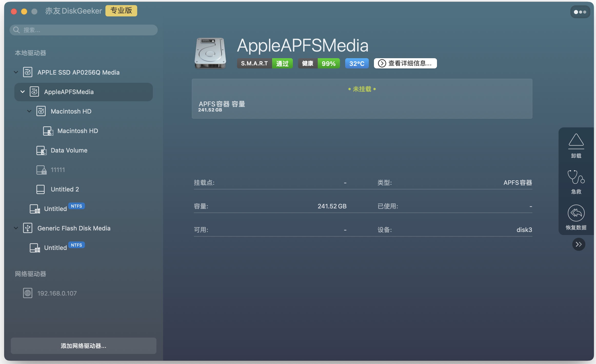Click the Not Mounted (未挂载) status label

(362, 89)
